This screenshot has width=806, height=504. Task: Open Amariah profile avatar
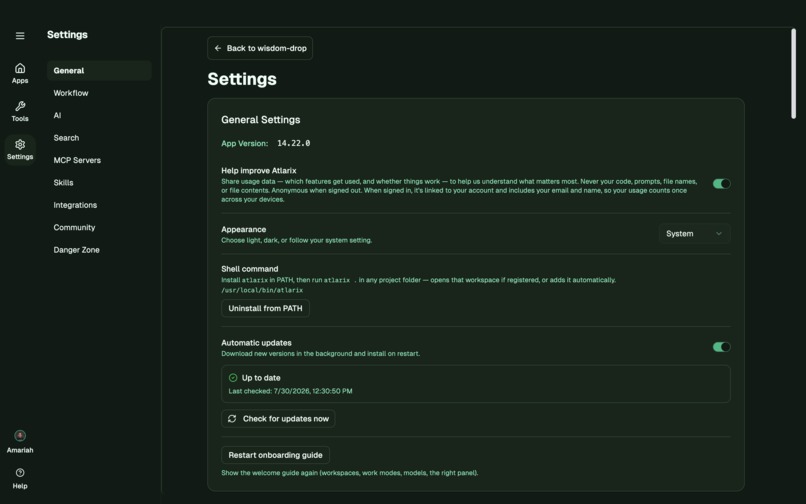[20, 436]
